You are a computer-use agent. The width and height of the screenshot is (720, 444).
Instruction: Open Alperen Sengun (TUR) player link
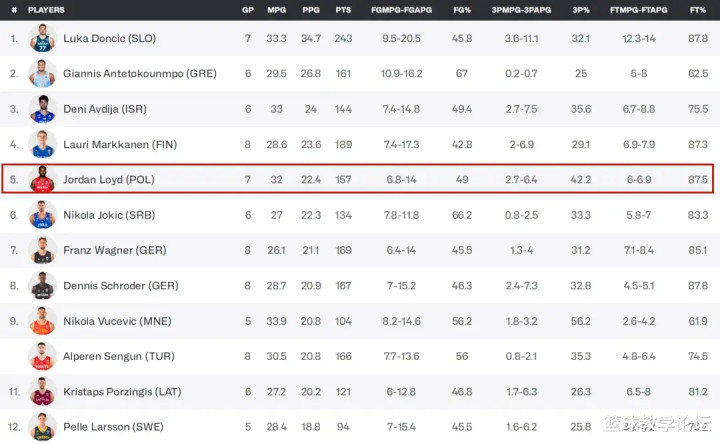point(119,356)
